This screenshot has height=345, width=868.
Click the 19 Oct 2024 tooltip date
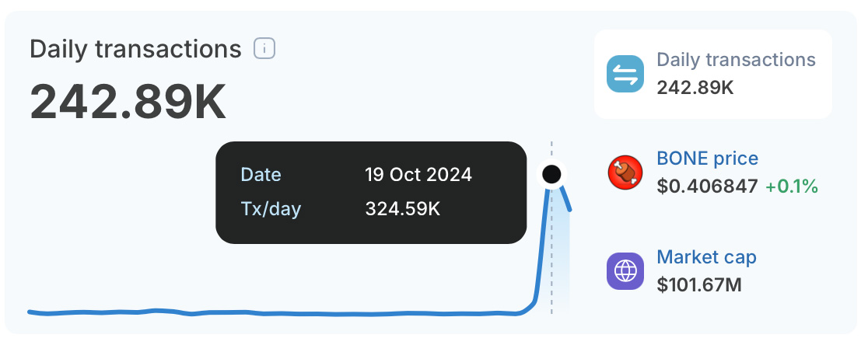[x=418, y=175]
